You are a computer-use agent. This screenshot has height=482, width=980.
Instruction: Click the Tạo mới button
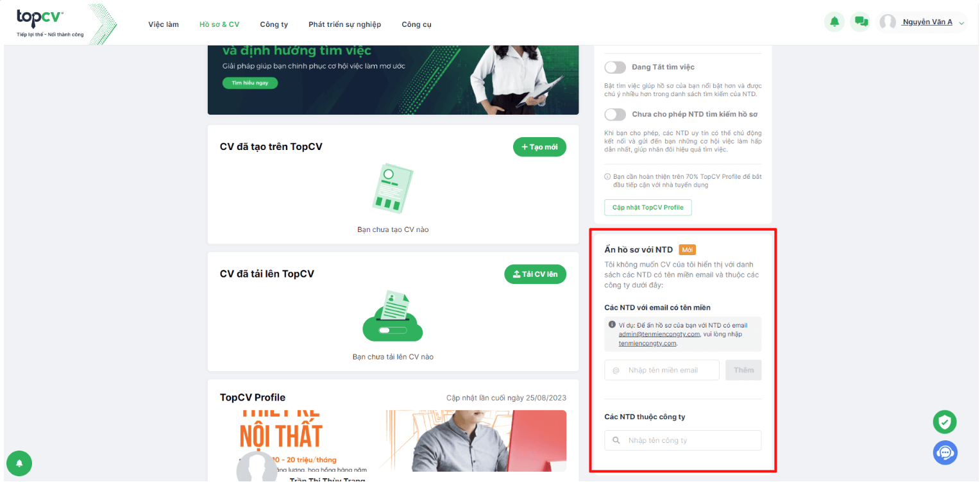tap(539, 147)
